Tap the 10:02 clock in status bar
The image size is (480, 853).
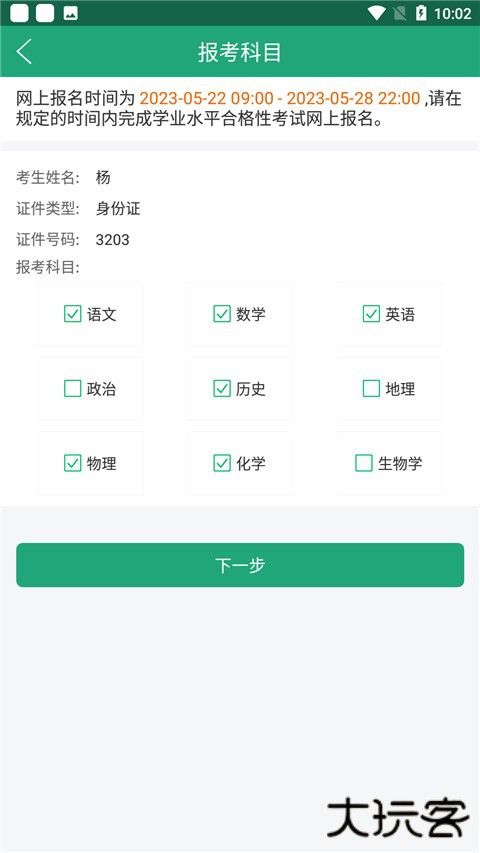[452, 14]
